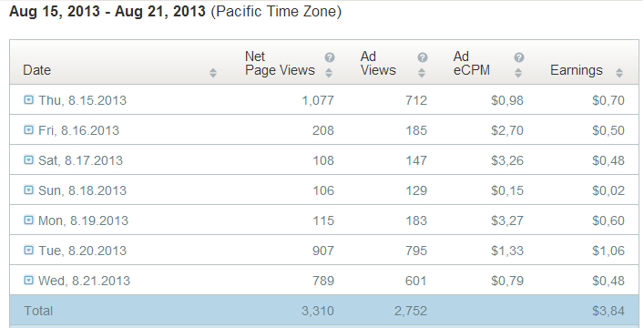This screenshot has height=328, width=644.
Task: Expand the Thu, 8.15.2013 row
Action: click(x=28, y=99)
